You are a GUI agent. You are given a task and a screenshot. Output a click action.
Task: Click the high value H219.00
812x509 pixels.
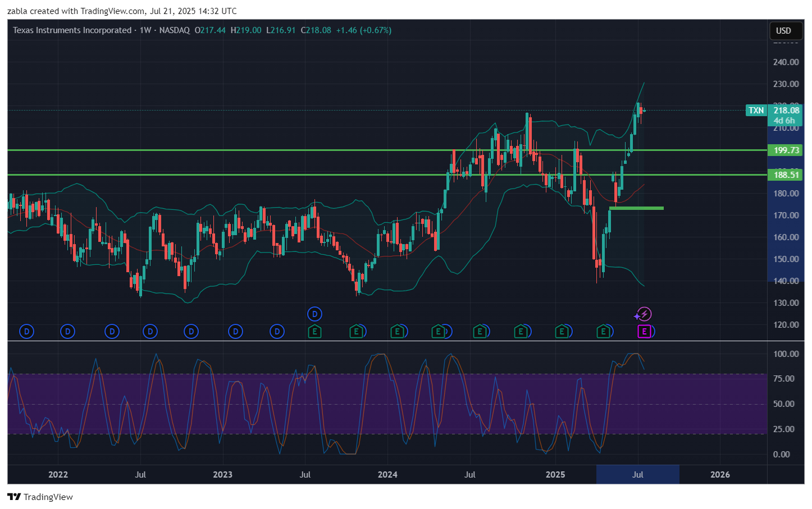[x=246, y=30]
